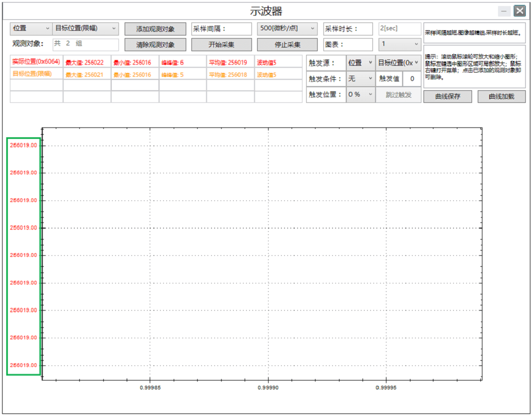Click 添加观测对象 button
532x415 pixels.
coord(155,29)
